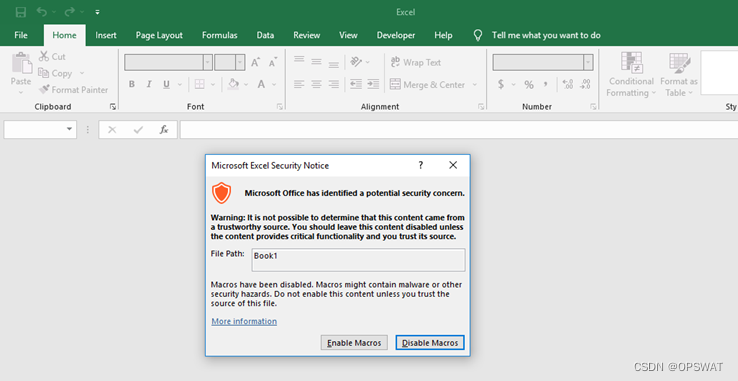Click Align Right icon

(x=334, y=84)
